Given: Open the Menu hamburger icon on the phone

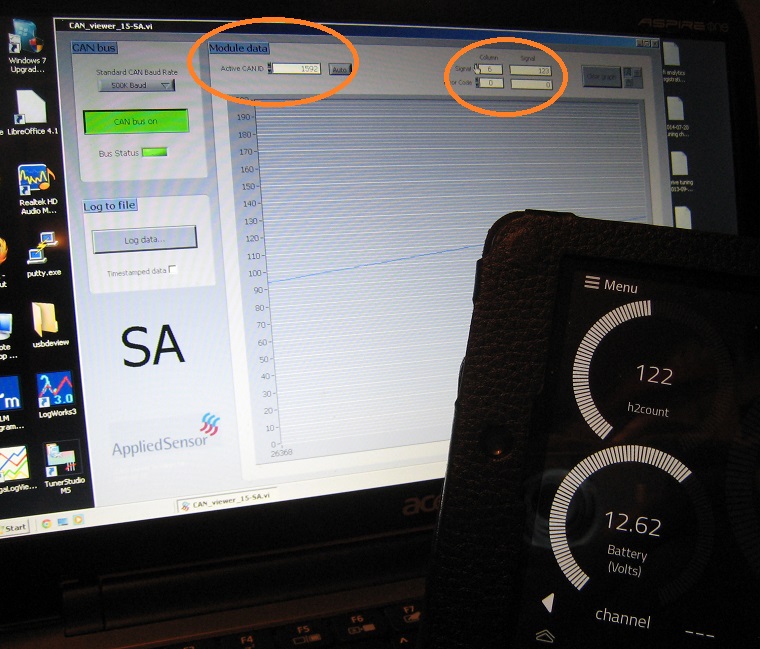Looking at the screenshot, I should click(592, 282).
